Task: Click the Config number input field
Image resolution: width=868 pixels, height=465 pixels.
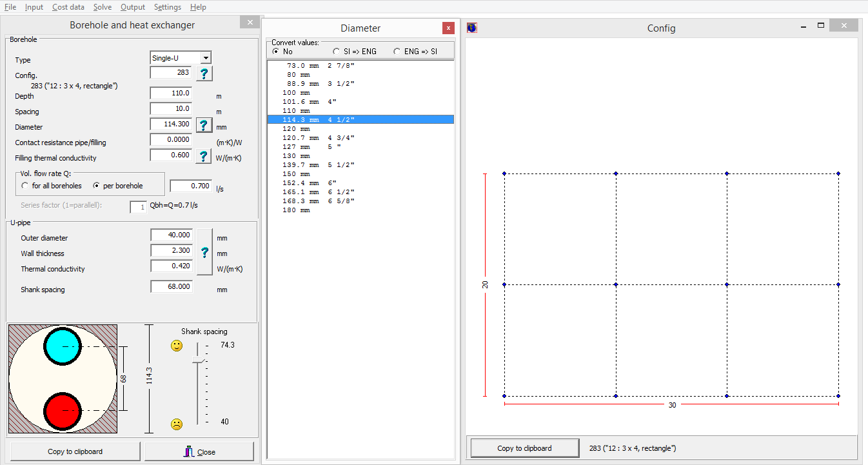Action: [x=171, y=72]
